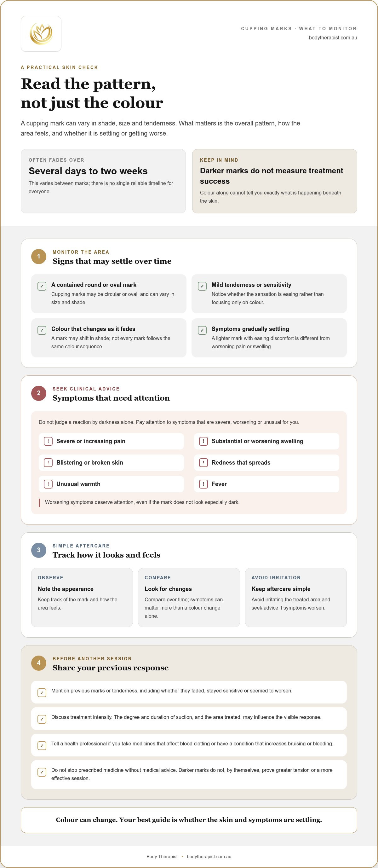Open bodytherapist.com.au link in footer
Screen dimensions: 378x868
pos(209,857)
